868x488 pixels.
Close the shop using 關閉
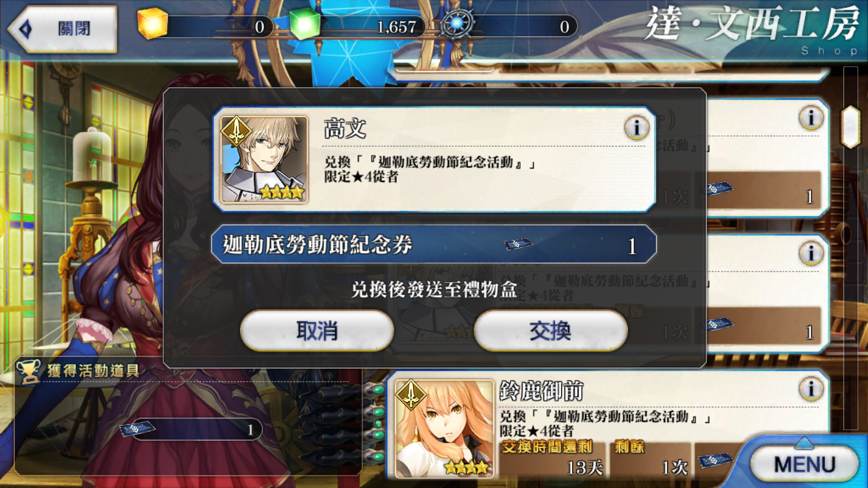click(62, 29)
